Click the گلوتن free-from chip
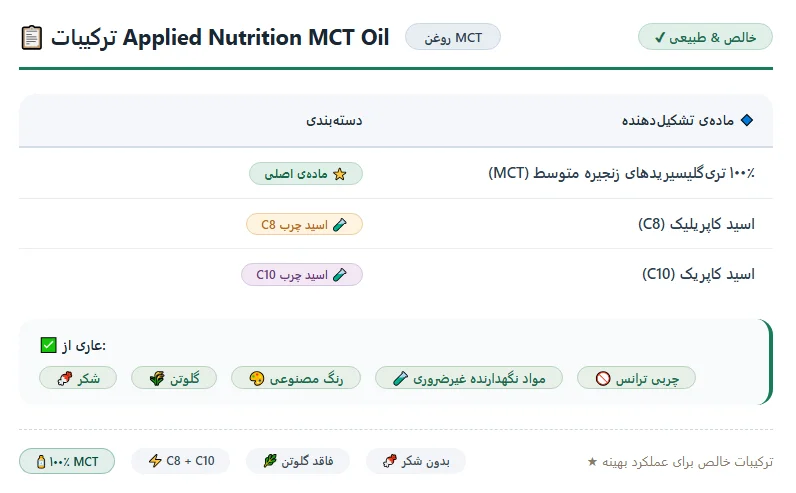The image size is (796, 493). pyautogui.click(x=174, y=378)
